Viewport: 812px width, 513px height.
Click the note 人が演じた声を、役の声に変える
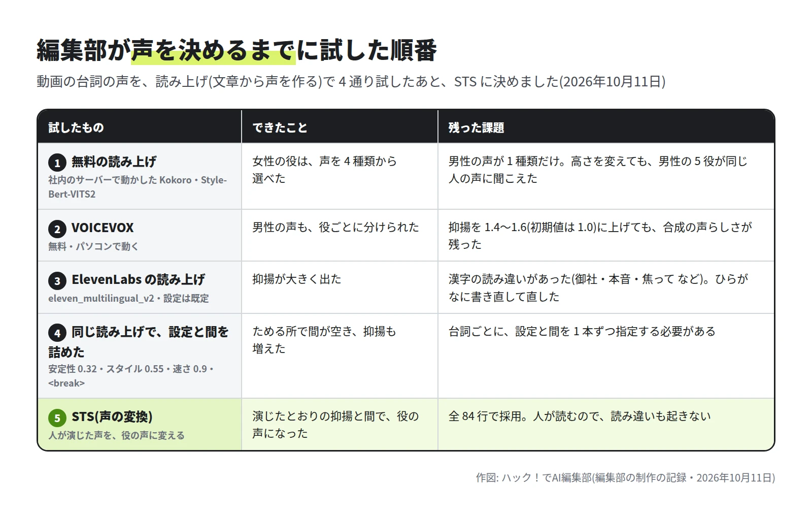pyautogui.click(x=116, y=435)
